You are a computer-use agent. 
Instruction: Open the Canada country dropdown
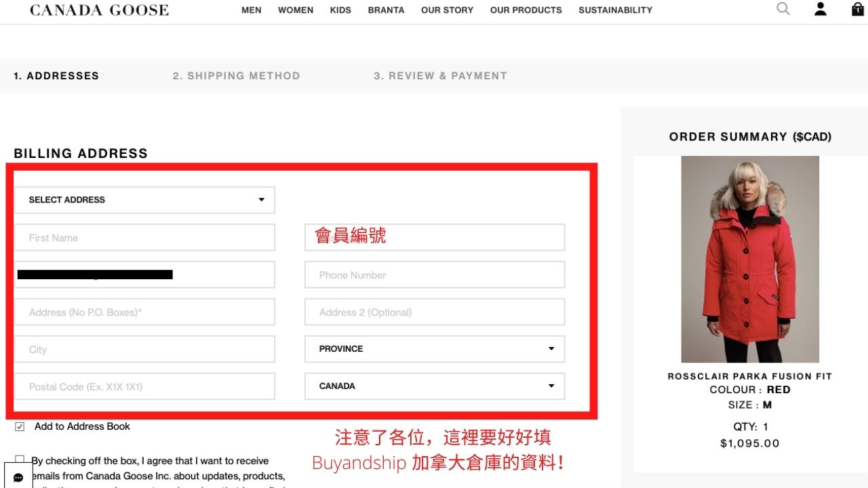click(435, 386)
